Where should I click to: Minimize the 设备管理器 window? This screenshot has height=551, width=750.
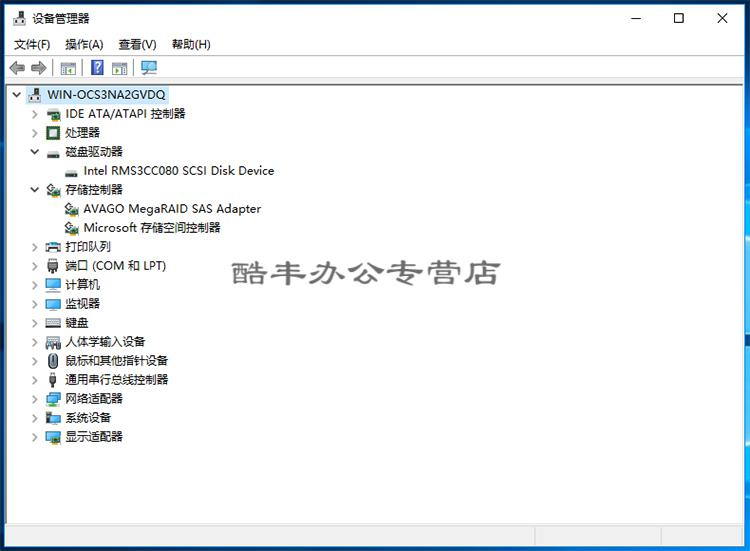(636, 19)
